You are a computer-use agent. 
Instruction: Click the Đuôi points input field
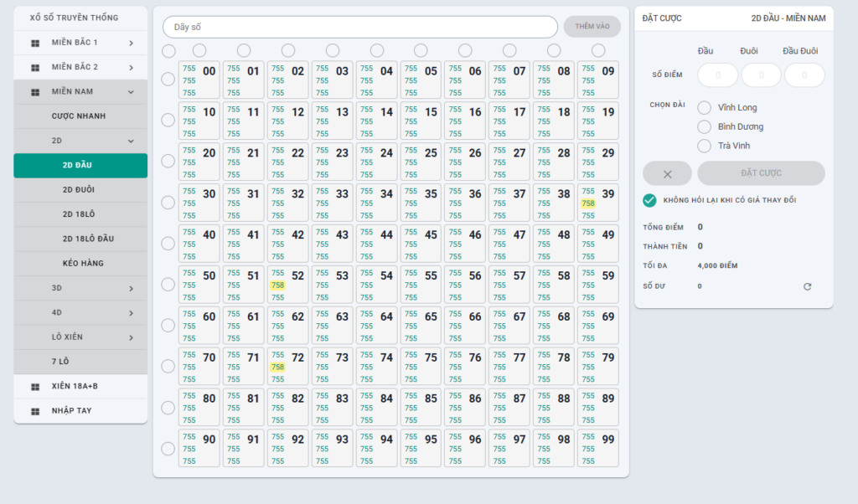pyautogui.click(x=761, y=75)
